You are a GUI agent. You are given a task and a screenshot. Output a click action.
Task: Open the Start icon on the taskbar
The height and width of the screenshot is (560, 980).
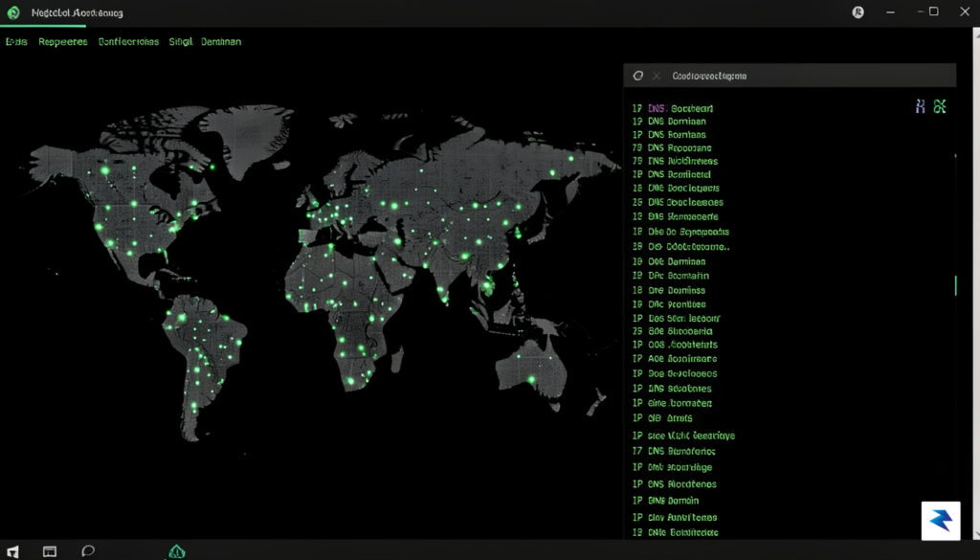[12, 551]
